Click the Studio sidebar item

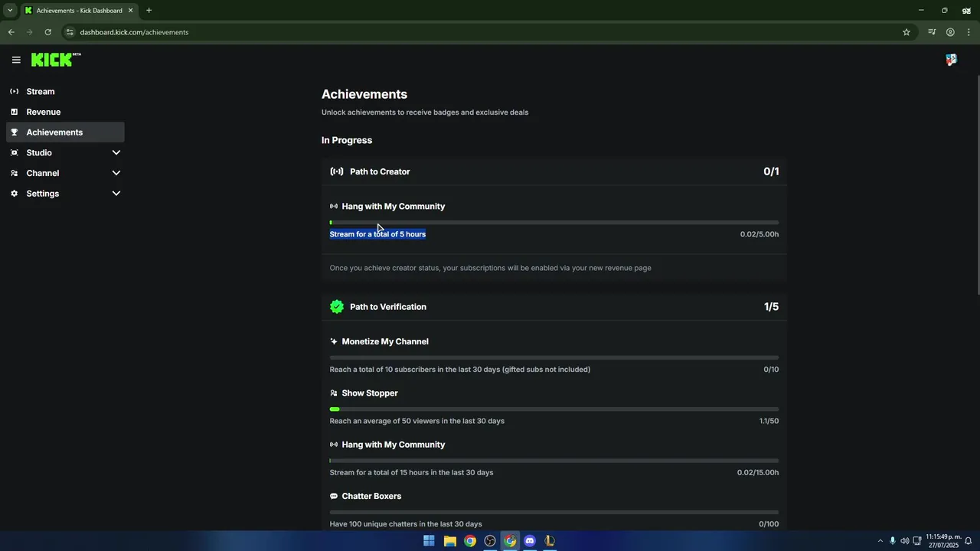tap(65, 152)
